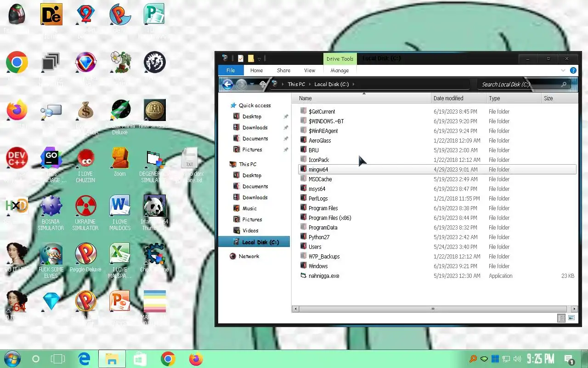Select the BOSNIA SIMULATOR desktop icon
The width and height of the screenshot is (588, 368).
pos(51,206)
